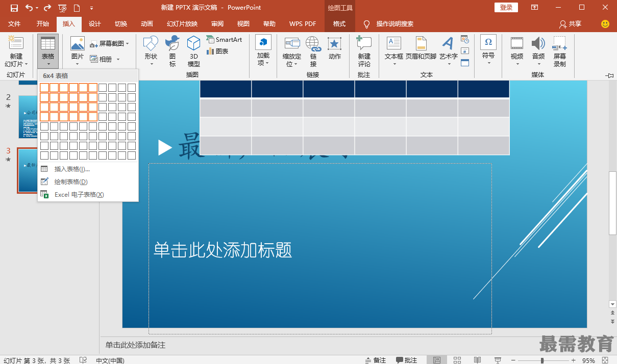The height and width of the screenshot is (364, 617).
Task: Open the 文件 tab
Action: point(14,24)
